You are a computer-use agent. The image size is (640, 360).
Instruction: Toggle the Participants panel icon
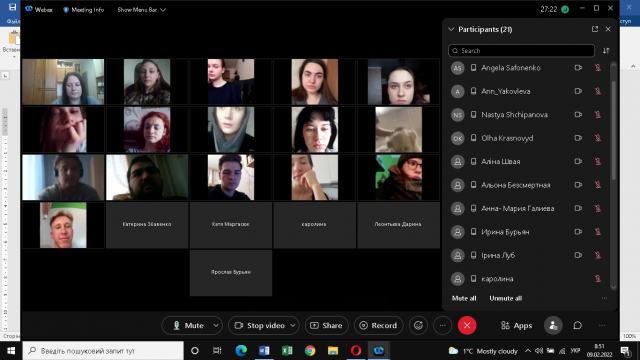click(x=553, y=325)
